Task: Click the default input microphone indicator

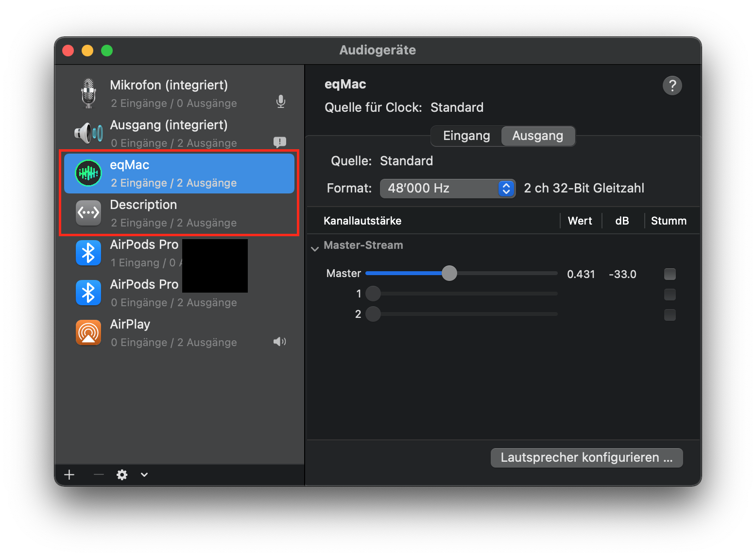Action: click(x=281, y=102)
